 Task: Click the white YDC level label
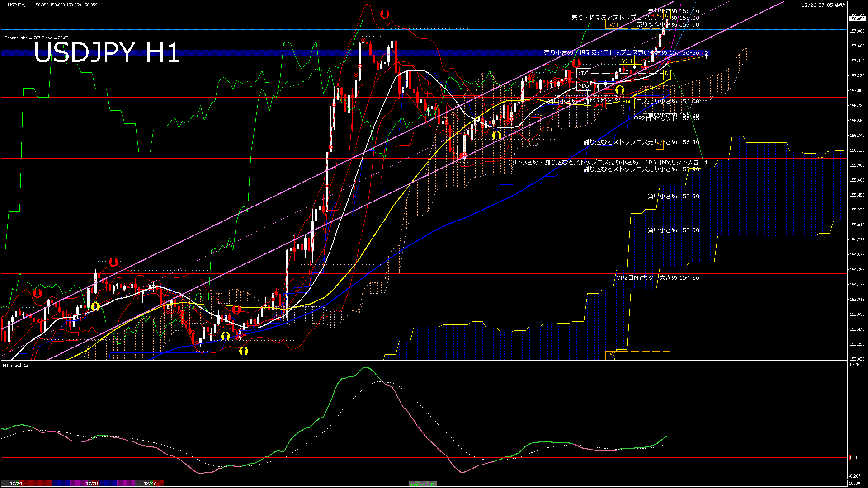click(x=584, y=73)
